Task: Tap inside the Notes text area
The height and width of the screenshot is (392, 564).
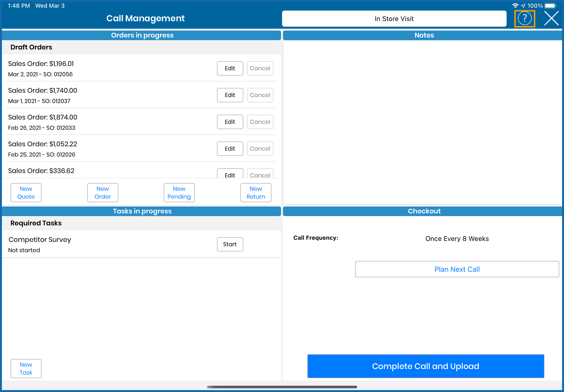Action: tap(422, 122)
